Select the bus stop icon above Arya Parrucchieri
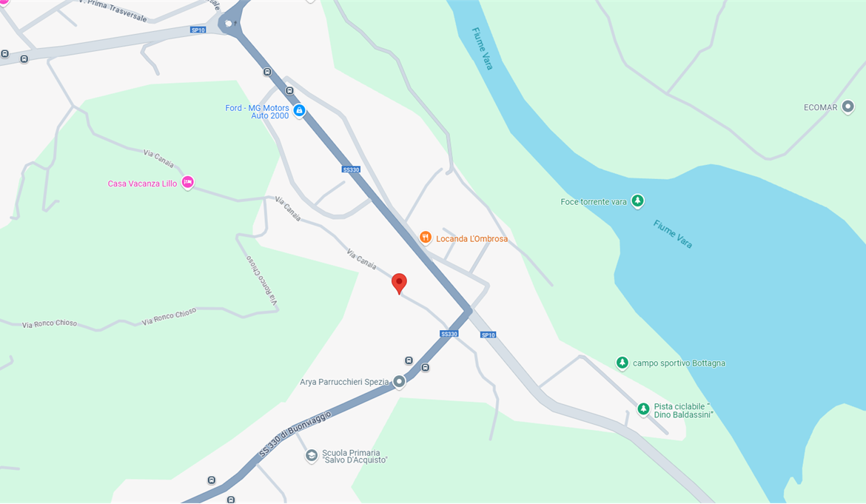 (x=409, y=360)
